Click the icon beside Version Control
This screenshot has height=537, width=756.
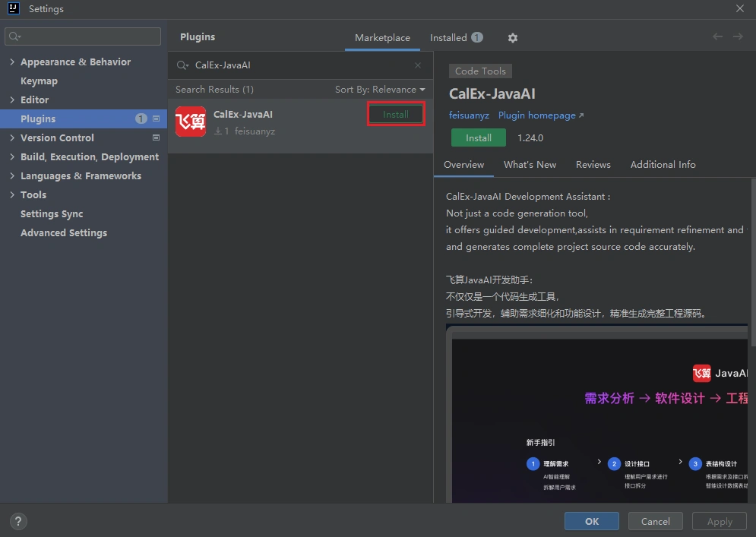pyautogui.click(x=156, y=138)
